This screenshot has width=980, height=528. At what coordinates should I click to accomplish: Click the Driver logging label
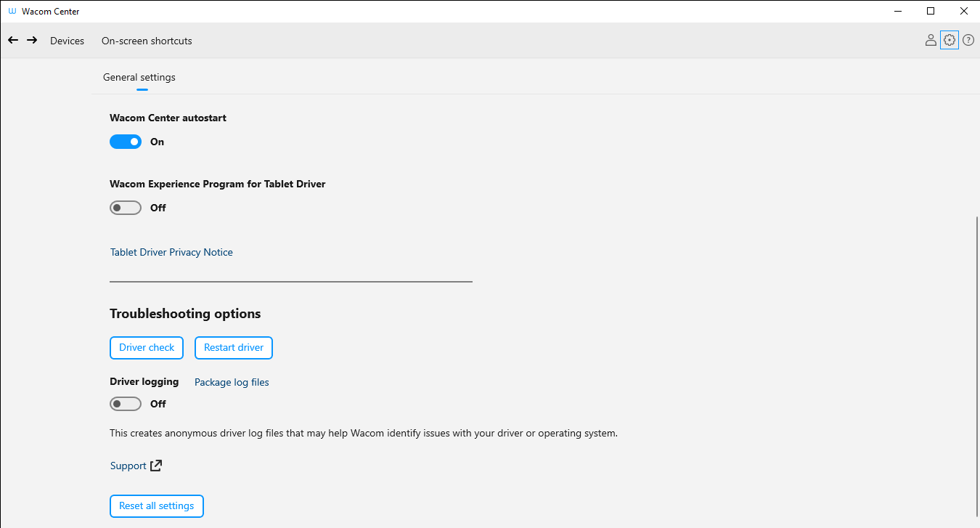coord(144,382)
